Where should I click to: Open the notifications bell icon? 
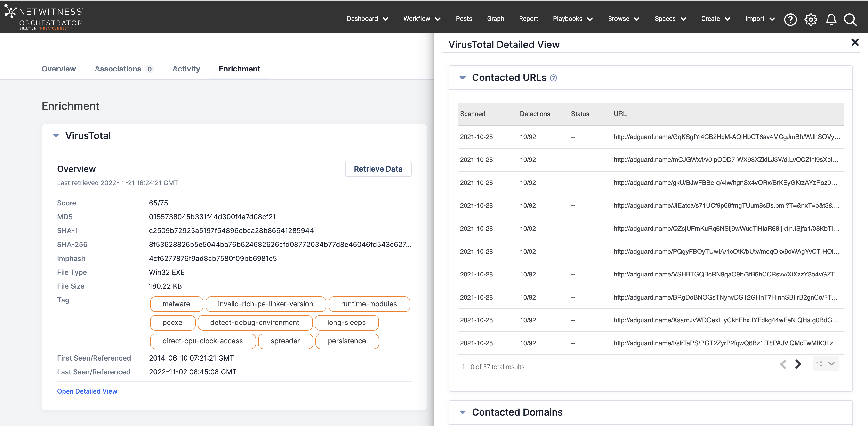pos(831,19)
